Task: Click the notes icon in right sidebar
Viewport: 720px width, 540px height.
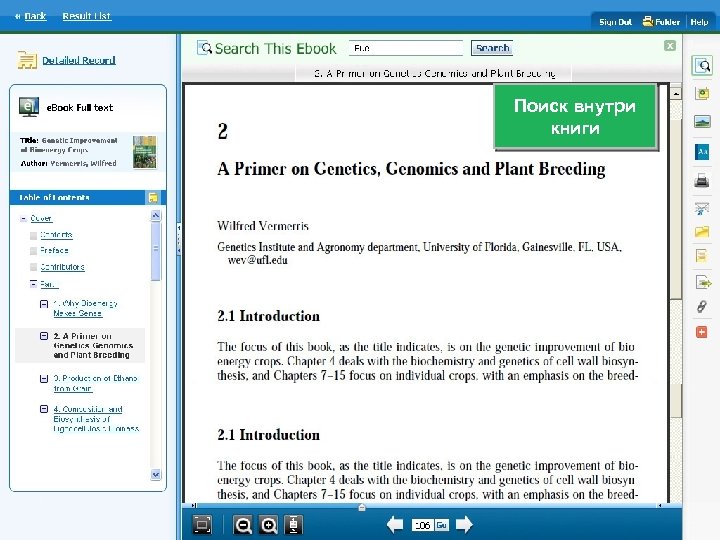Action: [x=702, y=94]
